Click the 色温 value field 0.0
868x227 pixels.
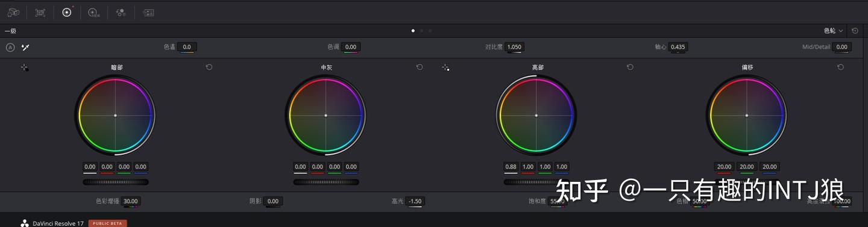187,47
